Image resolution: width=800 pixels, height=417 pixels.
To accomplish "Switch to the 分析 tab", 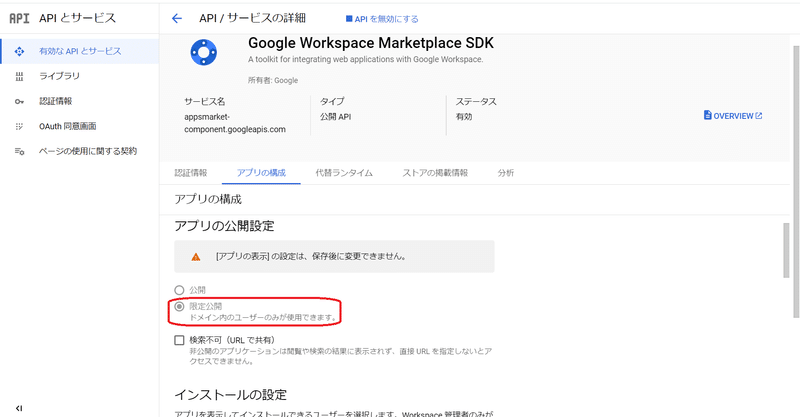I will (x=506, y=173).
